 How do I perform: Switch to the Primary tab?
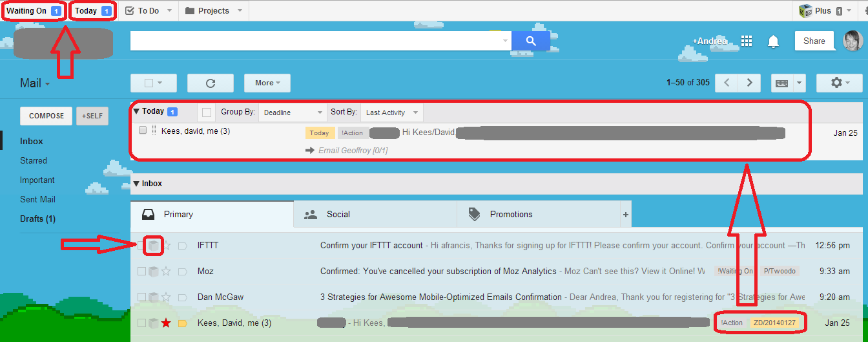(x=212, y=214)
